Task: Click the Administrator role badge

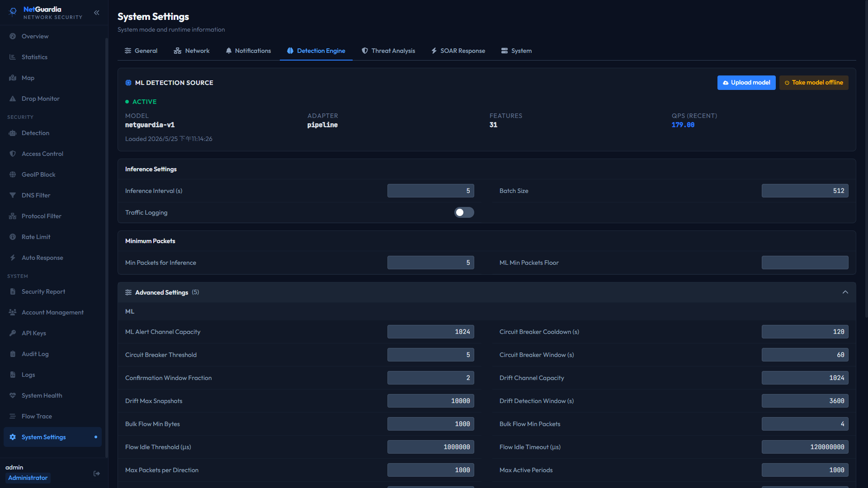Action: coord(28,478)
